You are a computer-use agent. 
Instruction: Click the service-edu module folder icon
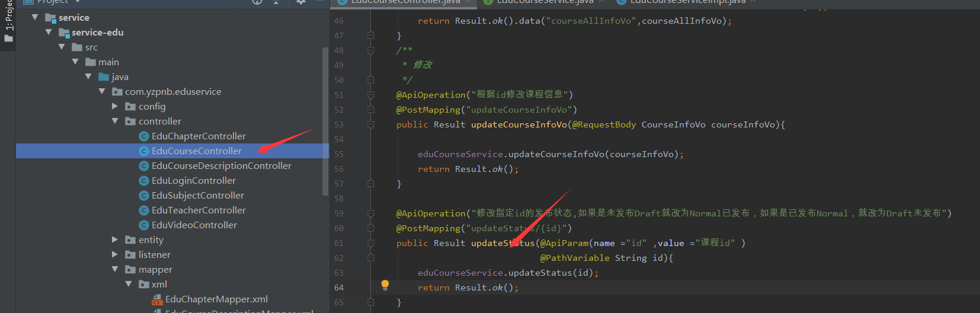64,33
